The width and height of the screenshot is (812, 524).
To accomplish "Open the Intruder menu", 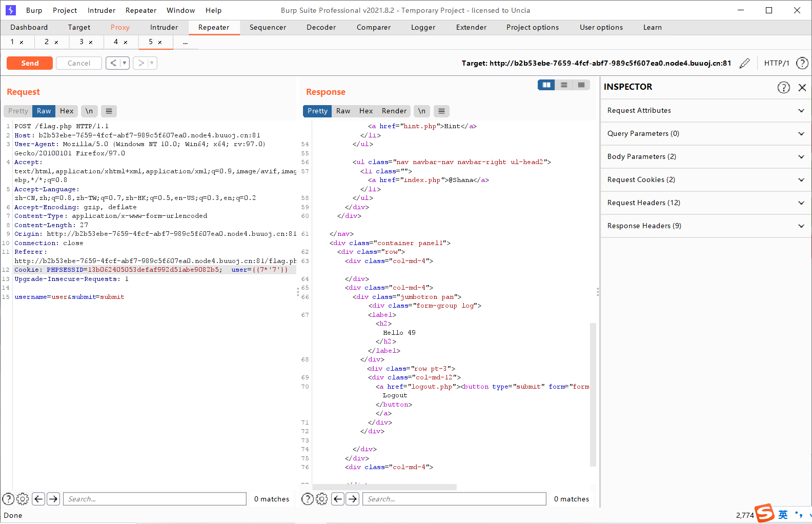I will [101, 10].
